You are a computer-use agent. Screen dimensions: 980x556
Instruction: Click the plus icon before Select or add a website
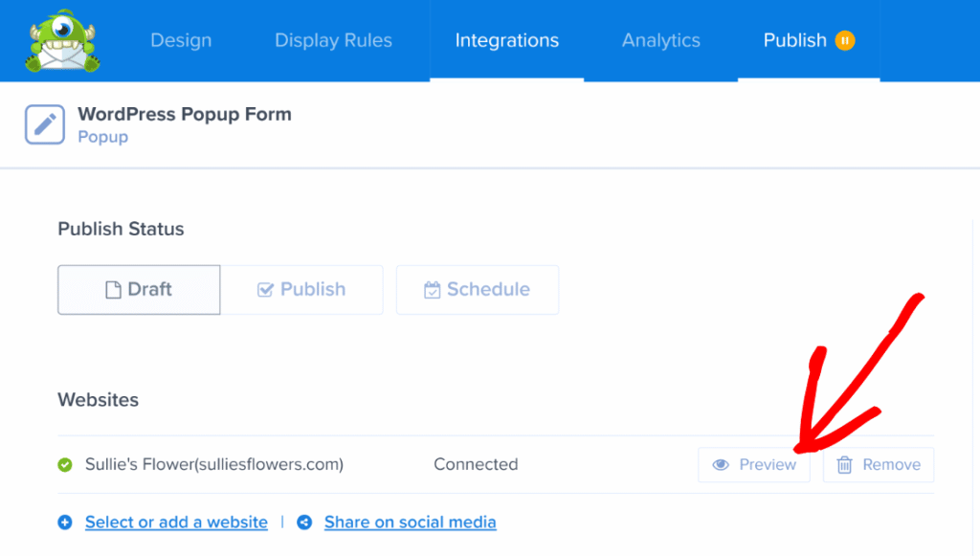click(x=65, y=523)
